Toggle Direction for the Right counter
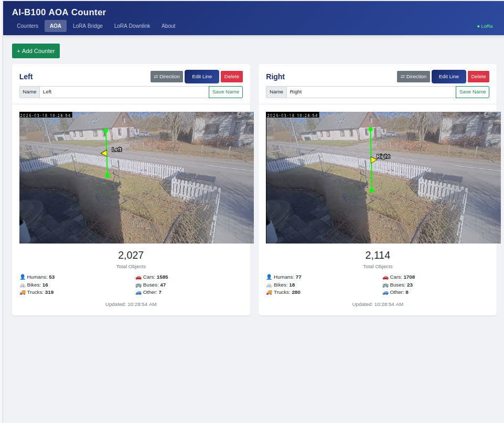This screenshot has width=504, height=423. [x=413, y=77]
